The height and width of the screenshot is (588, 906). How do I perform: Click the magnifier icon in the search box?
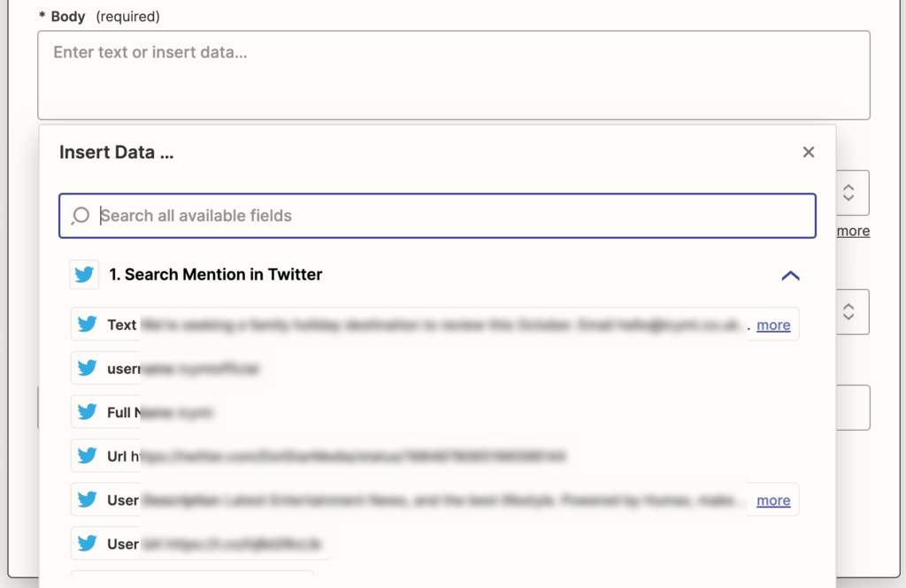tap(81, 216)
